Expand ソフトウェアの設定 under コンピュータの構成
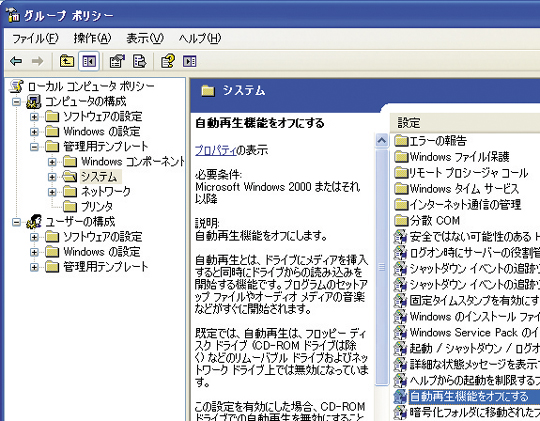The height and width of the screenshot is (421, 540). pyautogui.click(x=34, y=116)
